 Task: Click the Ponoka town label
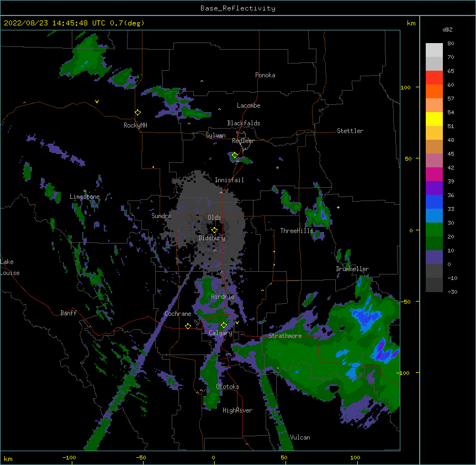(x=265, y=75)
